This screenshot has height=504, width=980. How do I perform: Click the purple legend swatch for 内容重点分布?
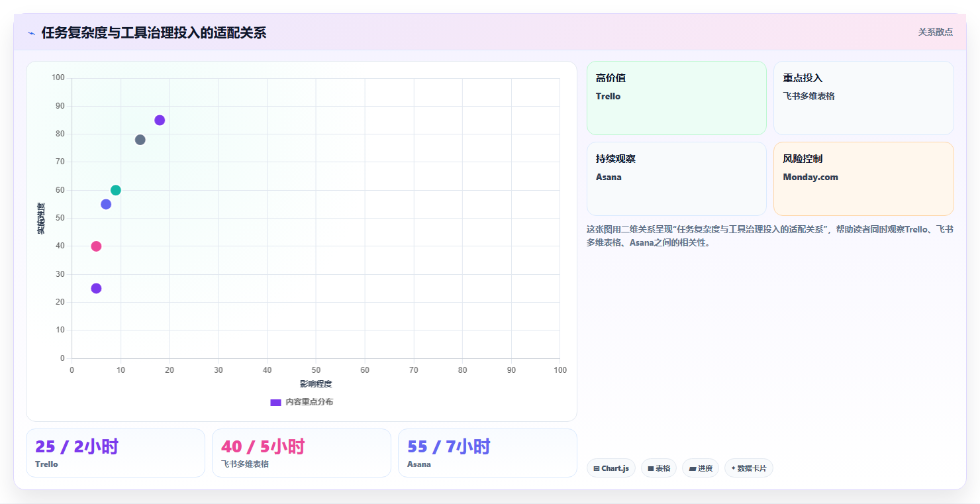pyautogui.click(x=275, y=402)
